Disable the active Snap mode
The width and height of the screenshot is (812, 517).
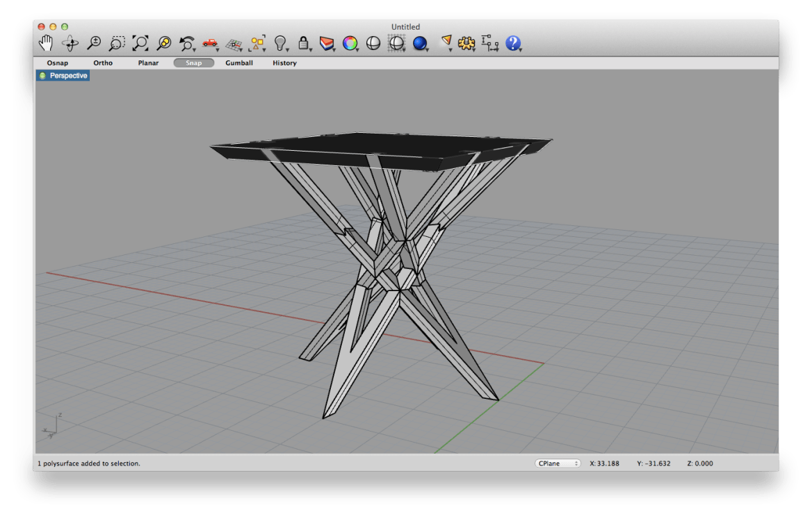tap(193, 63)
